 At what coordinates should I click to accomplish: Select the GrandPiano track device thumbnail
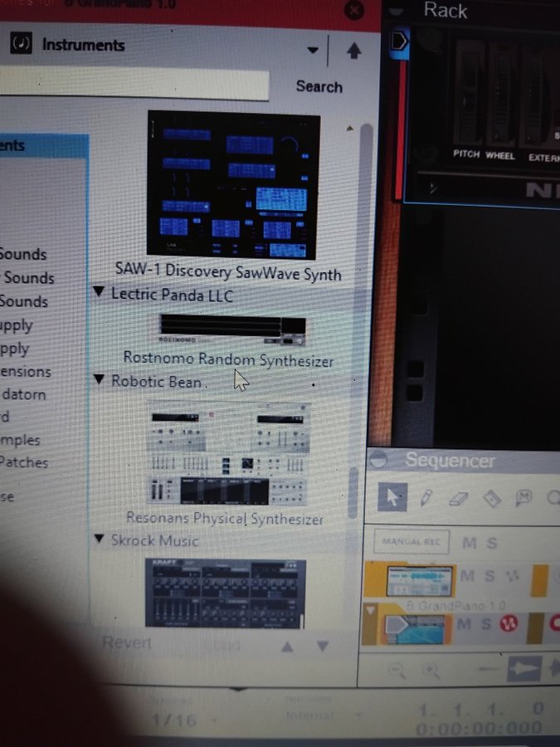(416, 628)
